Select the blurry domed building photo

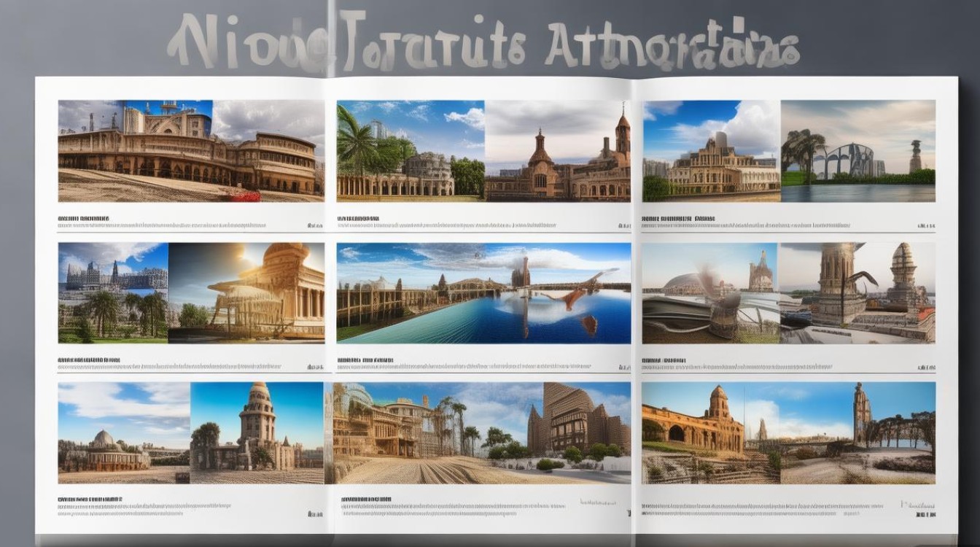click(710, 292)
